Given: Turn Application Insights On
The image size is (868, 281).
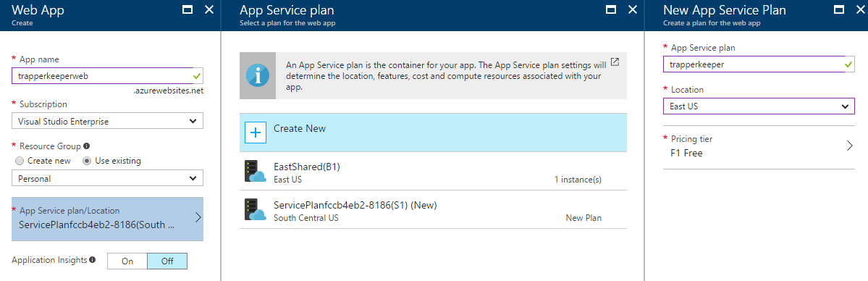Looking at the screenshot, I should pyautogui.click(x=127, y=261).
